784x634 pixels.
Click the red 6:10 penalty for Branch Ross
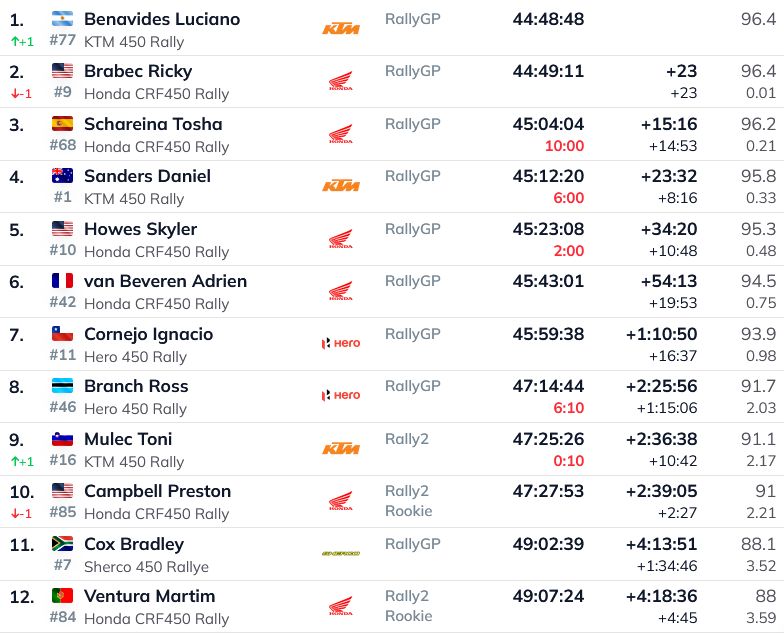(568, 408)
